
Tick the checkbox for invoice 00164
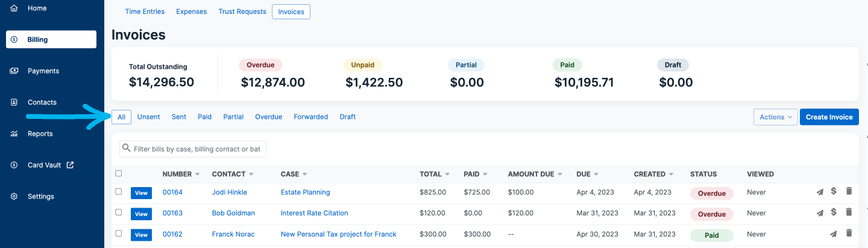point(119,192)
